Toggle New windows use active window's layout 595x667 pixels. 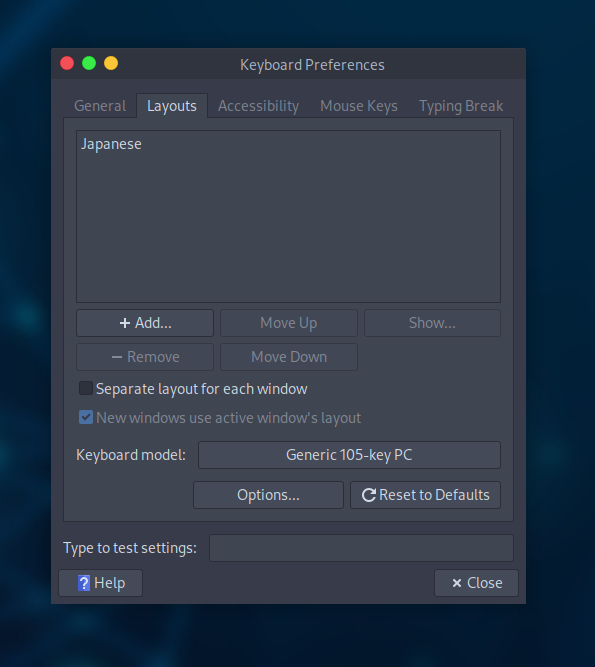click(x=86, y=417)
